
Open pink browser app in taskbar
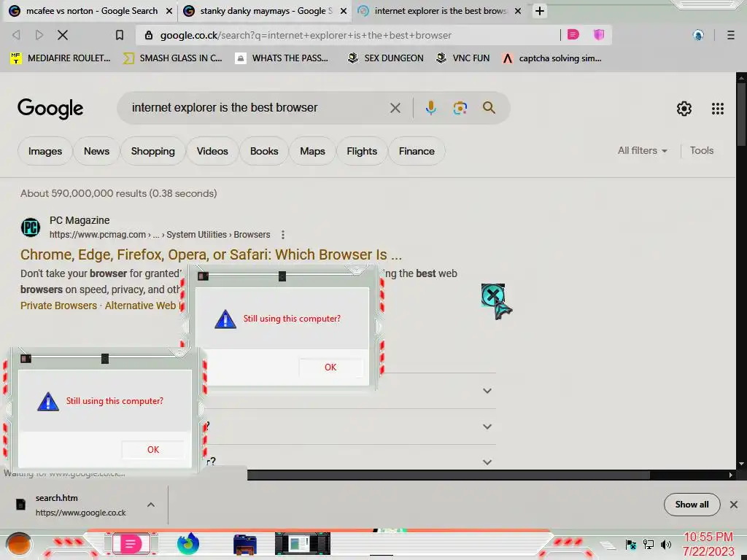coord(131,544)
